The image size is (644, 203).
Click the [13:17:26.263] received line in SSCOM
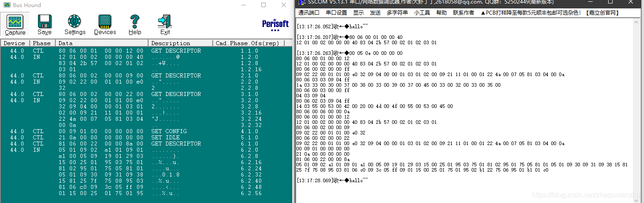[x=350, y=53]
